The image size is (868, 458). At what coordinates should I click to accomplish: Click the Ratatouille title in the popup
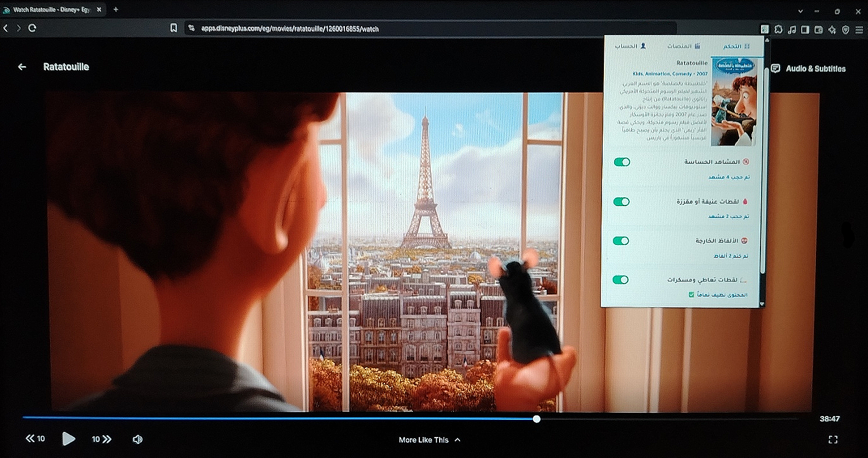[x=692, y=63]
